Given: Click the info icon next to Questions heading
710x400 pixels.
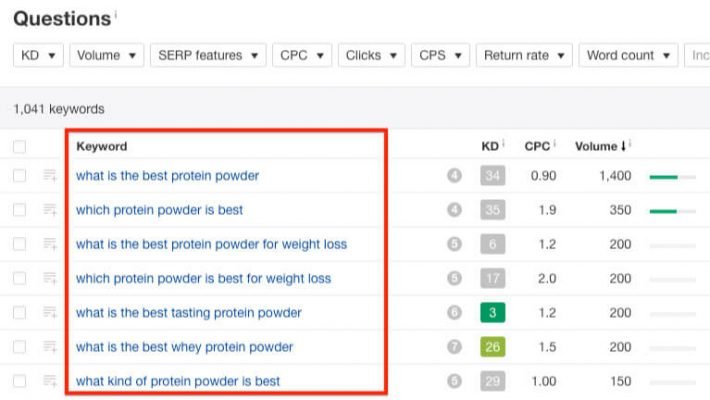Looking at the screenshot, I should 115,16.
